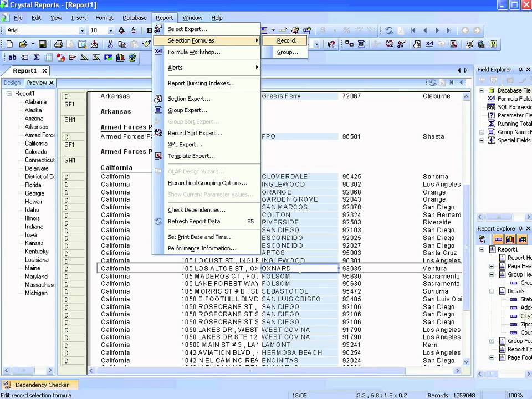Pin the Field Explorer panel

tap(521, 70)
